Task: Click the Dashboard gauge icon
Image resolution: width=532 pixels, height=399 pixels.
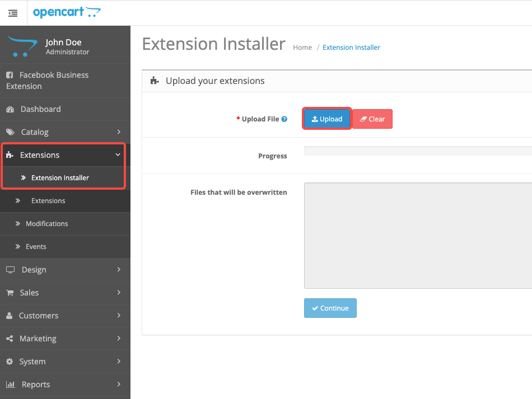Action: 10,109
